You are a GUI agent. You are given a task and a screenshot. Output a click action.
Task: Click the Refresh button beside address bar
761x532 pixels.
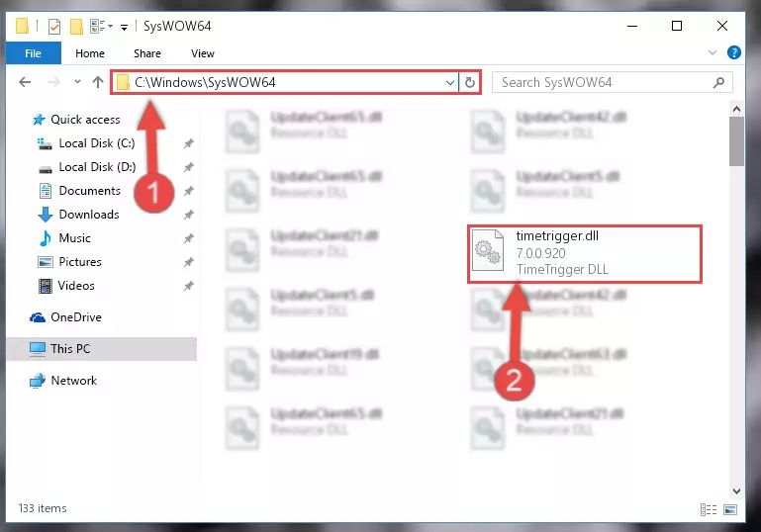(469, 82)
